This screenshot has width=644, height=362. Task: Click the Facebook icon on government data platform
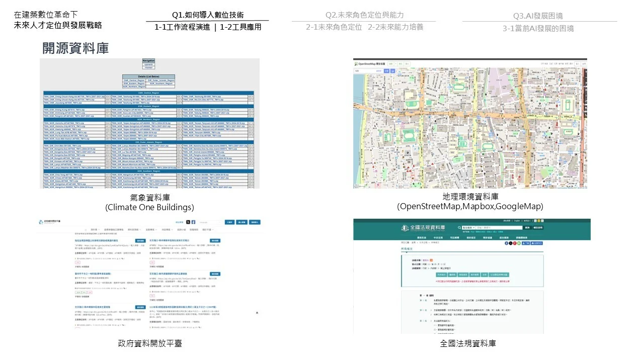pyautogui.click(x=194, y=222)
